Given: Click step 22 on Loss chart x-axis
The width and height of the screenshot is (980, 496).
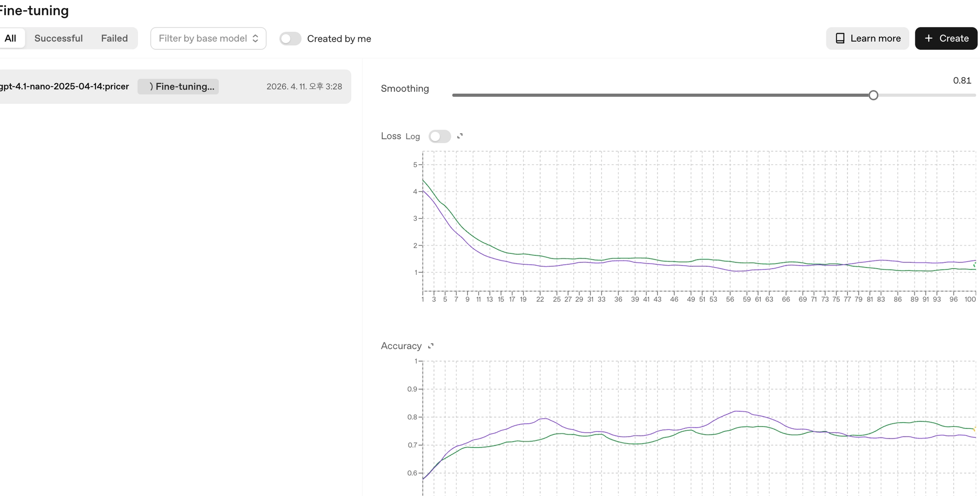Looking at the screenshot, I should click(x=540, y=299).
